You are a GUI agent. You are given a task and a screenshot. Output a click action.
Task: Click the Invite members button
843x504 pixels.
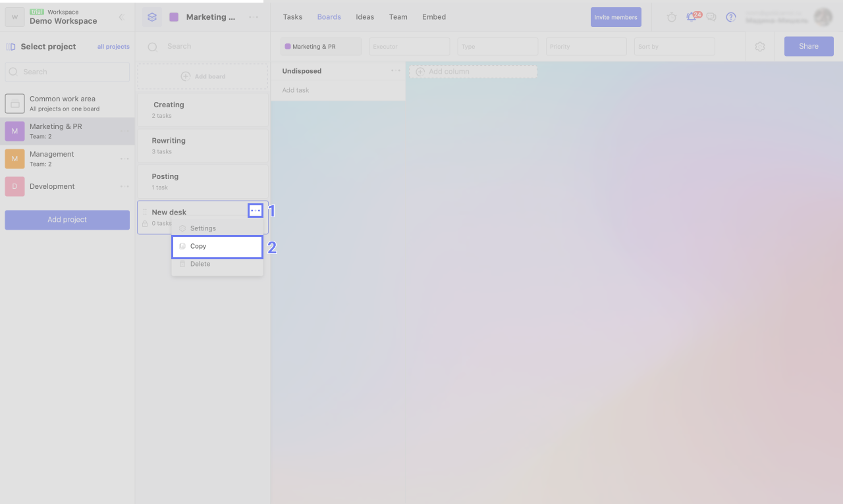pyautogui.click(x=616, y=17)
